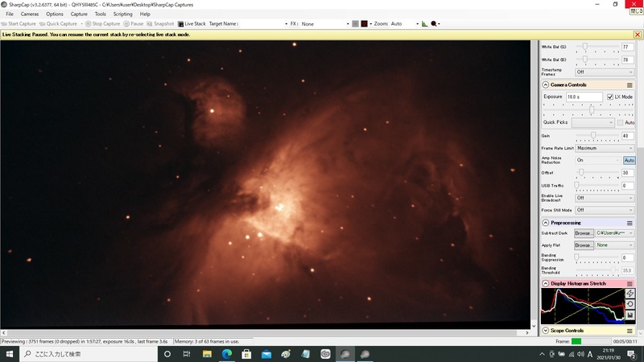Open the Tools menu

pos(100,14)
